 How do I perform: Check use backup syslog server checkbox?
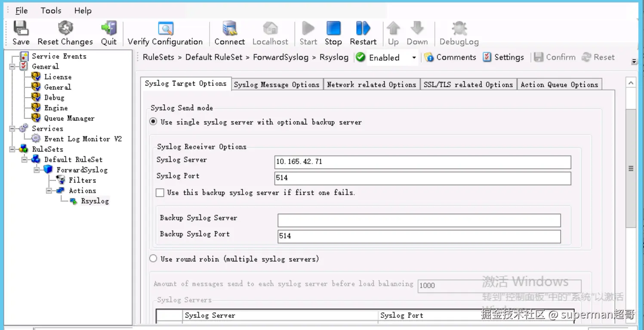tap(160, 193)
